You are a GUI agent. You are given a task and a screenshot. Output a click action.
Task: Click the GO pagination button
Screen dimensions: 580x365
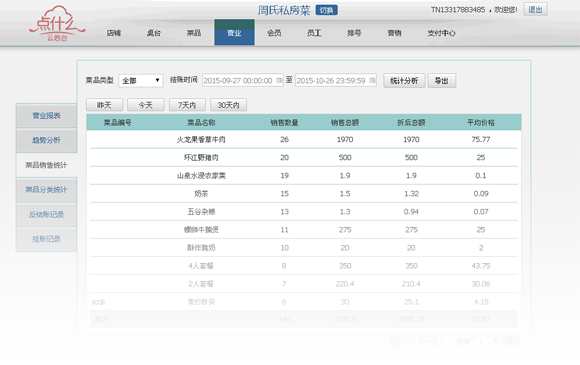511,342
